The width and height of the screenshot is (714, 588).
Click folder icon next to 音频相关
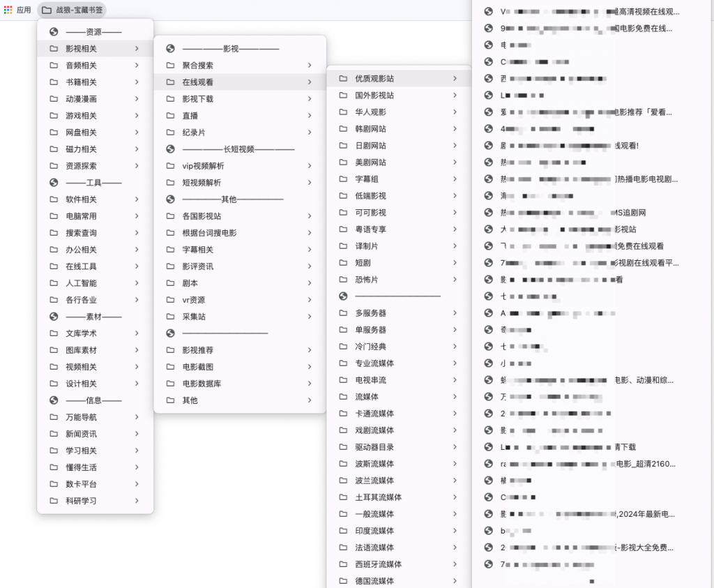[x=54, y=66]
